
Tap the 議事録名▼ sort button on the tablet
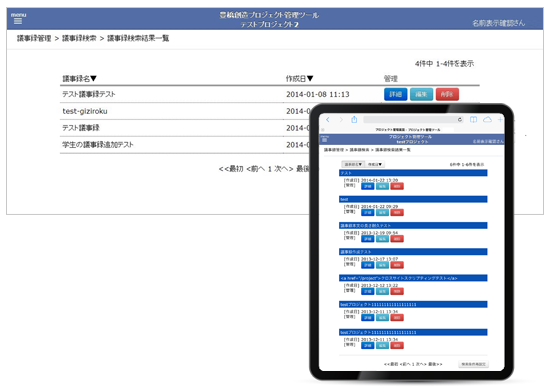pyautogui.click(x=353, y=164)
